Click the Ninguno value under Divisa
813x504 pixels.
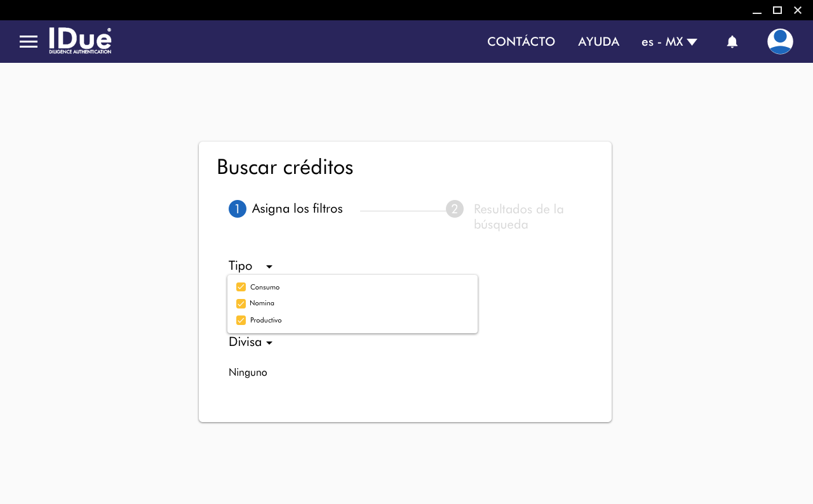click(248, 373)
